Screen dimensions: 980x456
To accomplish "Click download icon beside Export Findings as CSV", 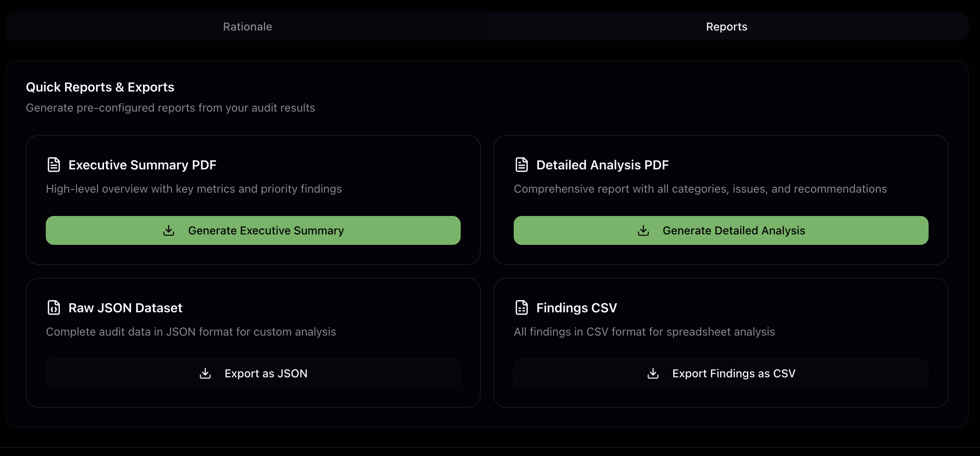I will point(653,373).
